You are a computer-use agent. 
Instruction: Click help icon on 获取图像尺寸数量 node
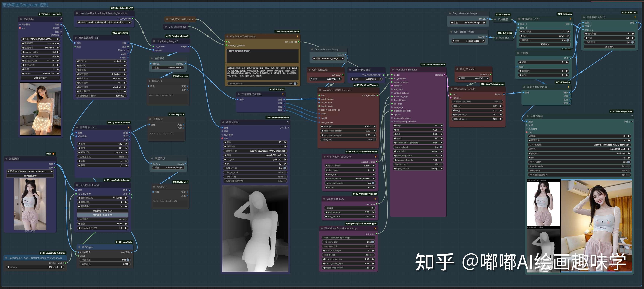(x=283, y=94)
